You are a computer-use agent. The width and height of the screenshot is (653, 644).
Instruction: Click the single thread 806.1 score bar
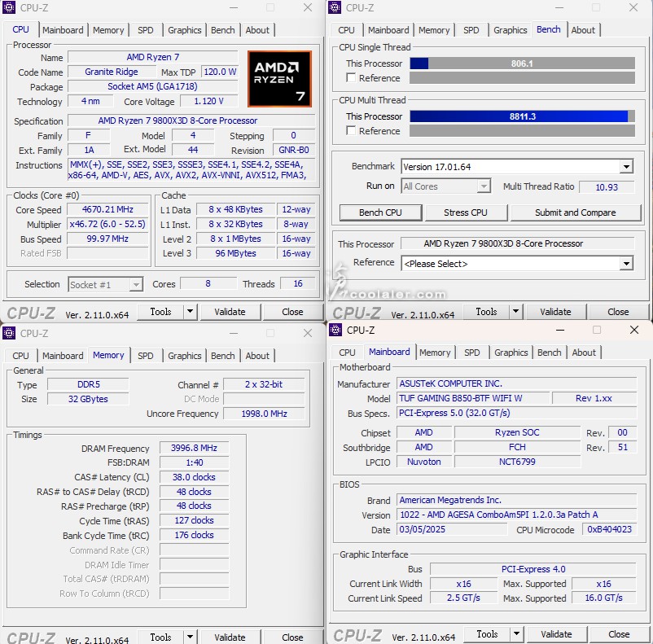coord(522,64)
